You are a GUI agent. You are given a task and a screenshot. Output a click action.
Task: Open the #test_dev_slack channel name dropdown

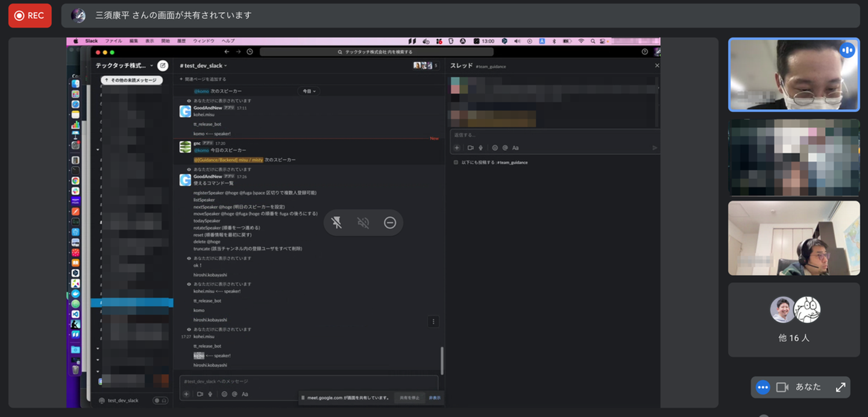pos(203,65)
